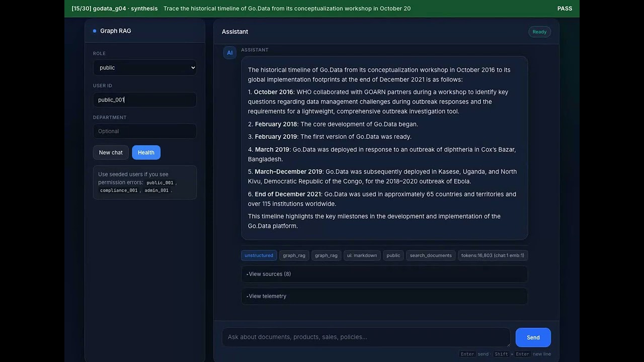Click the 'Shift' key hint below Send
The width and height of the screenshot is (644, 362).
[x=501, y=354]
